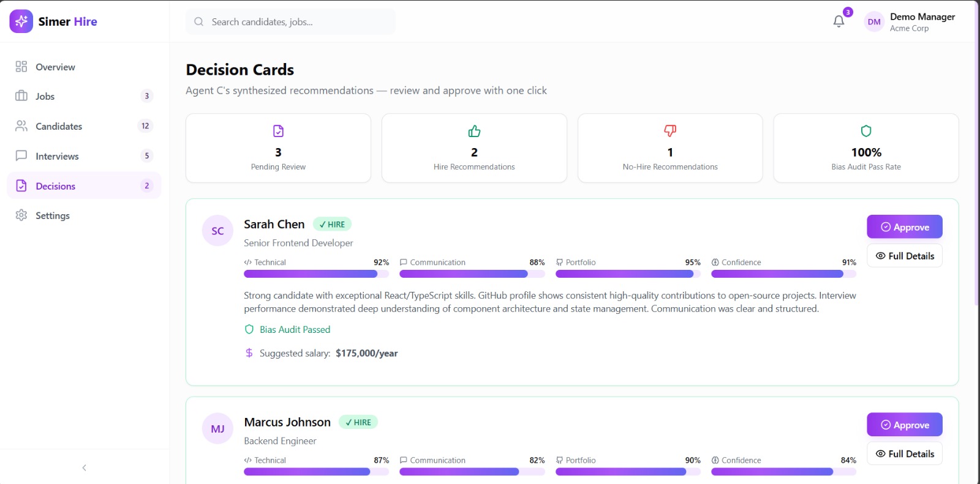Click the "Backend Engineer" role text
Image resolution: width=980 pixels, height=484 pixels.
[x=280, y=441]
